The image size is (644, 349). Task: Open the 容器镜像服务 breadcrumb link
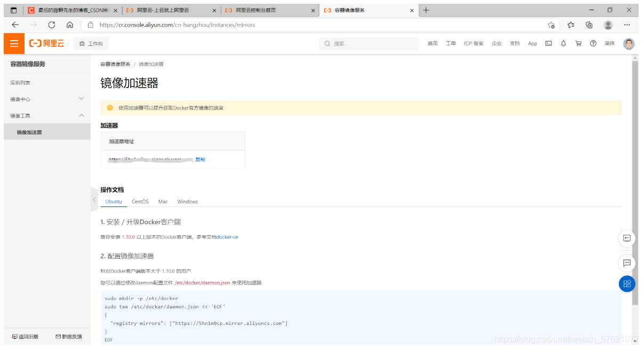tap(115, 64)
